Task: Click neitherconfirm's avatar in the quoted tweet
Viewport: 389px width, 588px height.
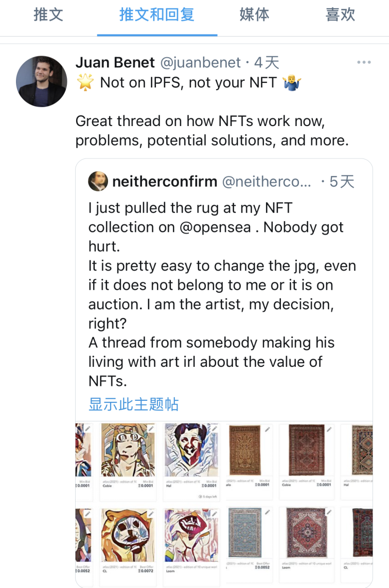Action: pyautogui.click(x=98, y=182)
